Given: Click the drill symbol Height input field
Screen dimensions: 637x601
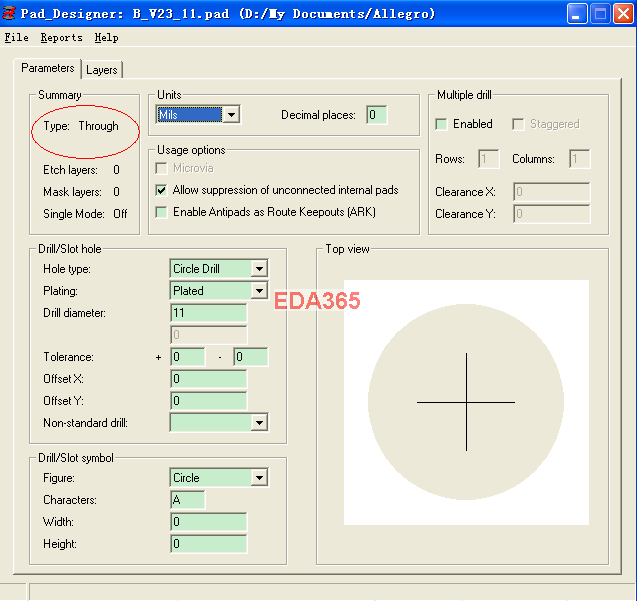Looking at the screenshot, I should click(208, 544).
